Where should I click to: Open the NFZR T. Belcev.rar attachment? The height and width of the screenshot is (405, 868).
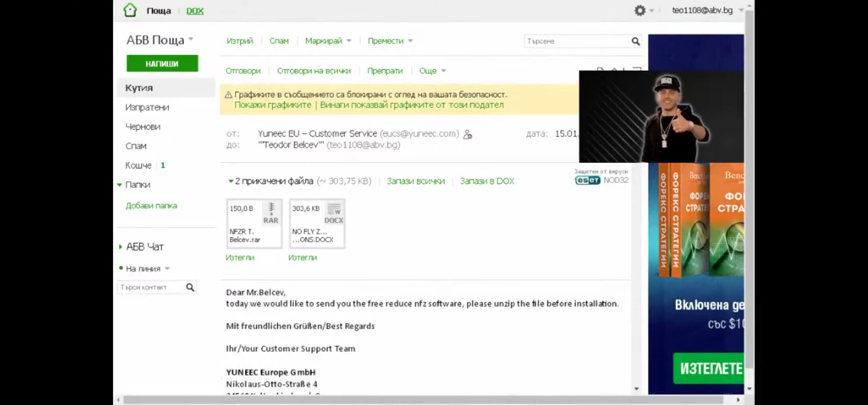click(254, 223)
